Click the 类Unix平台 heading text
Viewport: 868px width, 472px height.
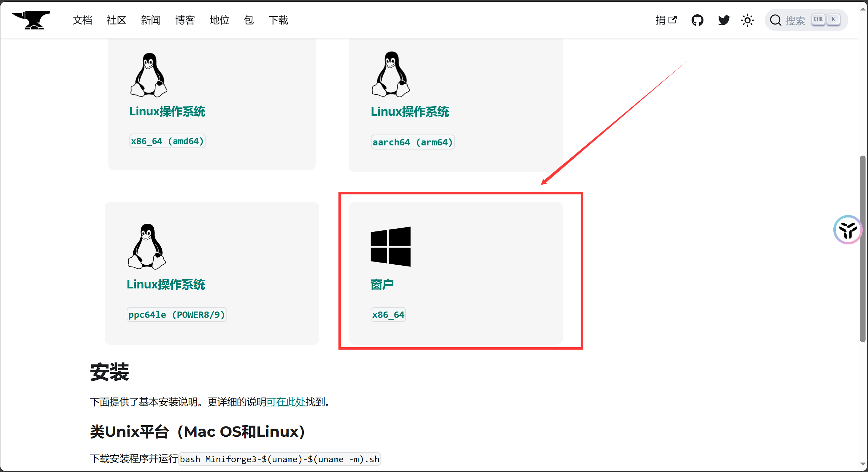(x=197, y=432)
